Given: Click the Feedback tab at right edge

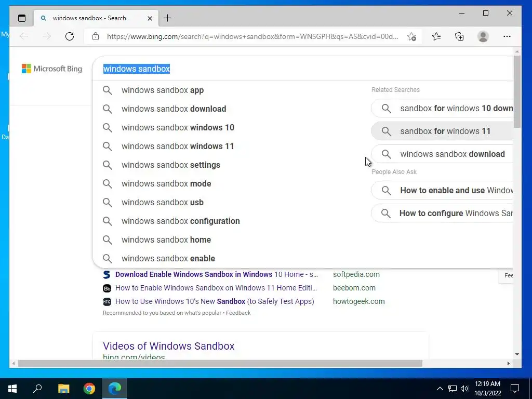Looking at the screenshot, I should pyautogui.click(x=506, y=275).
